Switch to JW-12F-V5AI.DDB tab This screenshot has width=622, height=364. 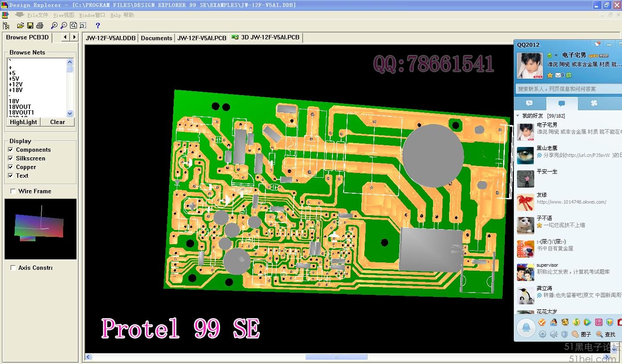tap(111, 38)
